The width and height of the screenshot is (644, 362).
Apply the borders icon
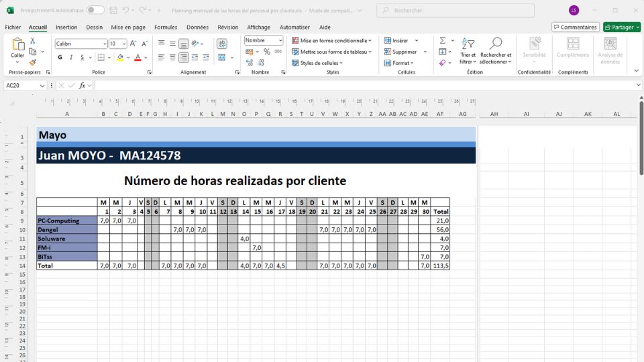point(101,58)
